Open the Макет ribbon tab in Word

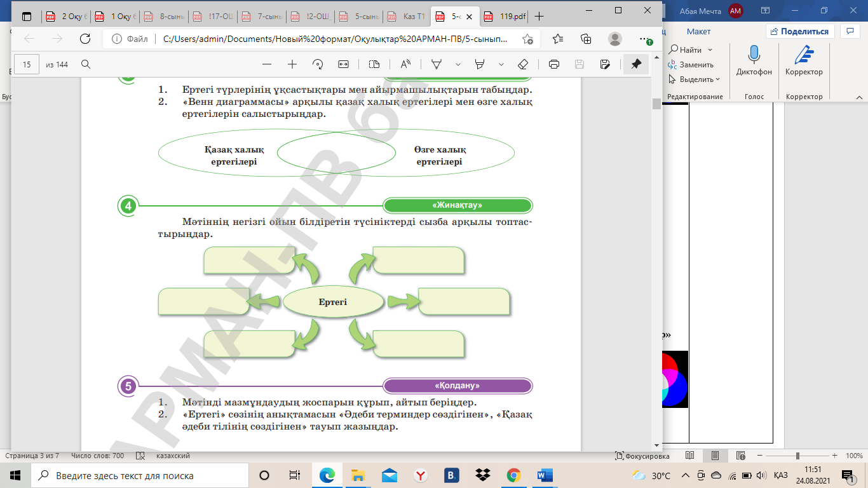pyautogui.click(x=698, y=31)
